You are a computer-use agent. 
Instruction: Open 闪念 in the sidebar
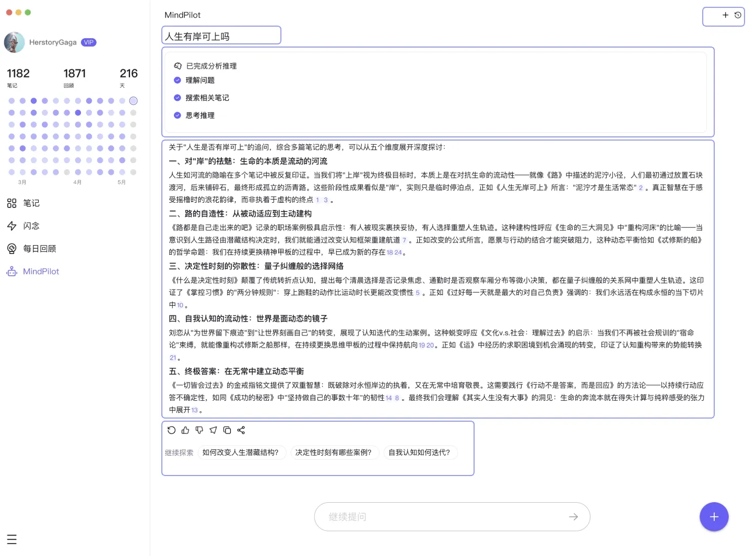[31, 226]
